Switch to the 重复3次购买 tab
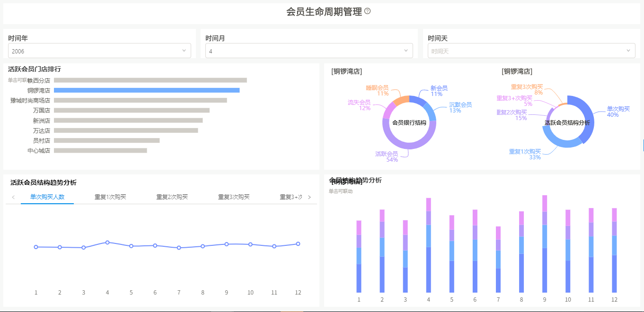The height and width of the screenshot is (312, 644). 234,197
